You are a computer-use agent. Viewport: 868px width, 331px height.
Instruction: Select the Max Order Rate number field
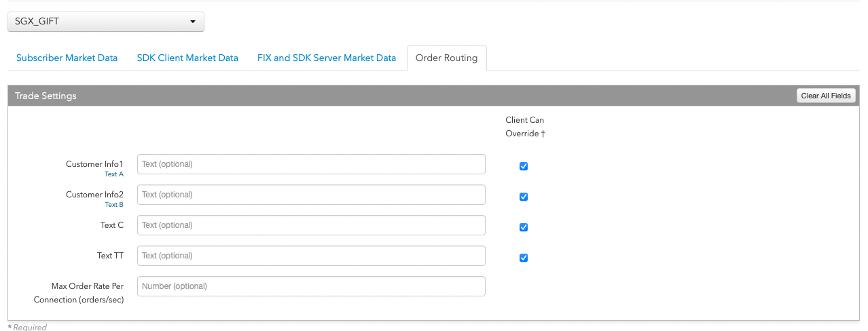tap(311, 286)
